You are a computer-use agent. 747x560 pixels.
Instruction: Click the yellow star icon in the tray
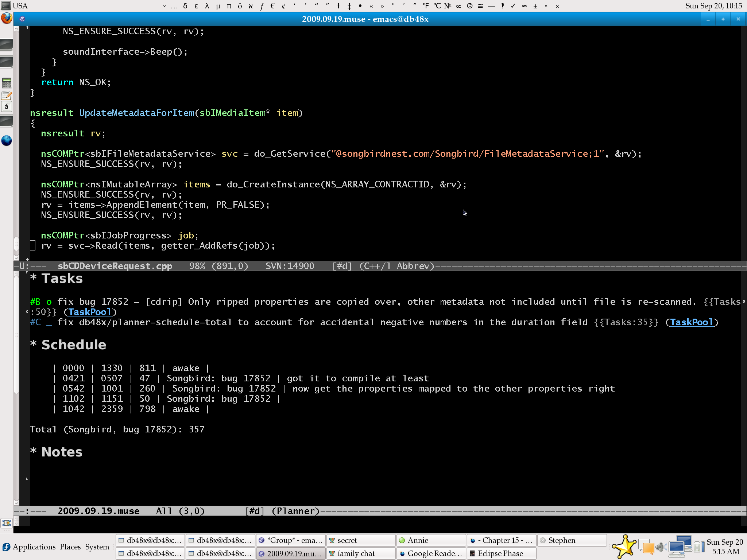tap(624, 546)
